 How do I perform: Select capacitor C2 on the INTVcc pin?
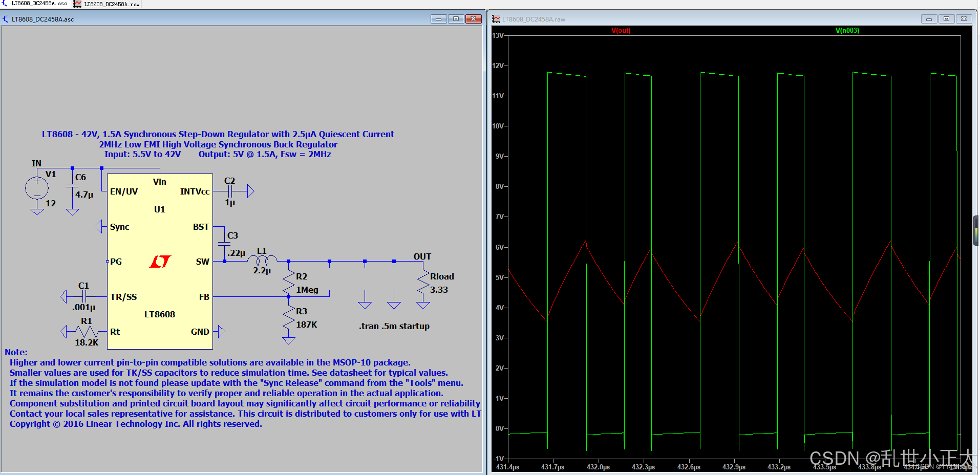pos(230,191)
